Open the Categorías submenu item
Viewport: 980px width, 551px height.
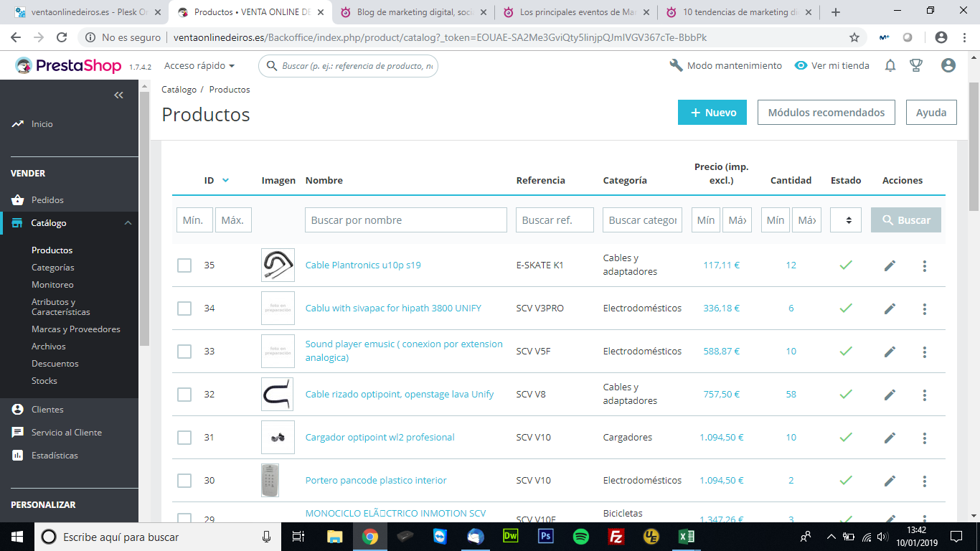pos(53,268)
